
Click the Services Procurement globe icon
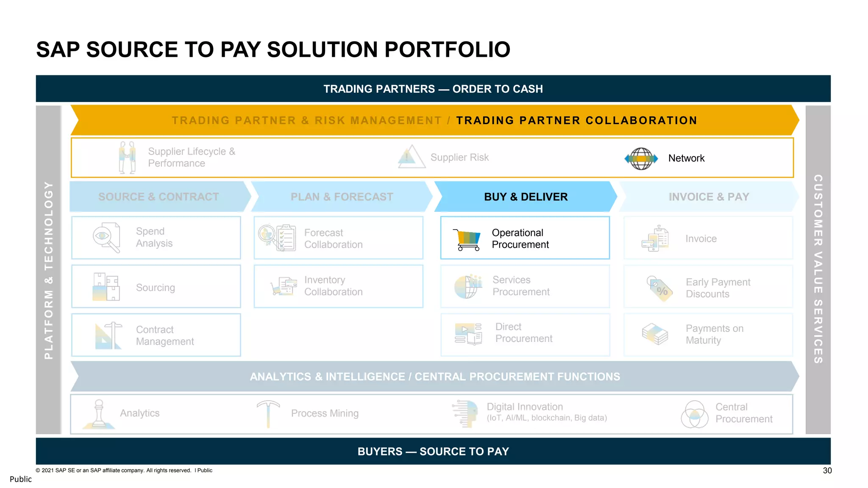468,286
